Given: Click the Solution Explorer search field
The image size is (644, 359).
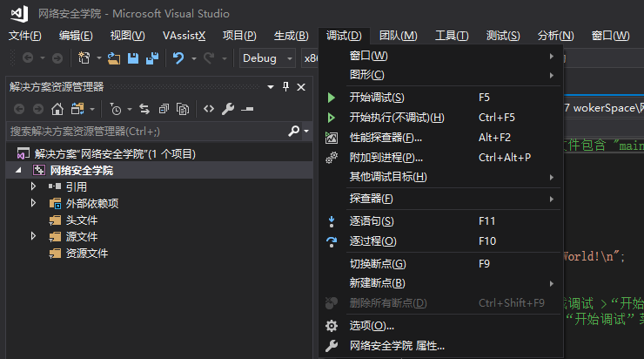Looking at the screenshot, I should [147, 132].
